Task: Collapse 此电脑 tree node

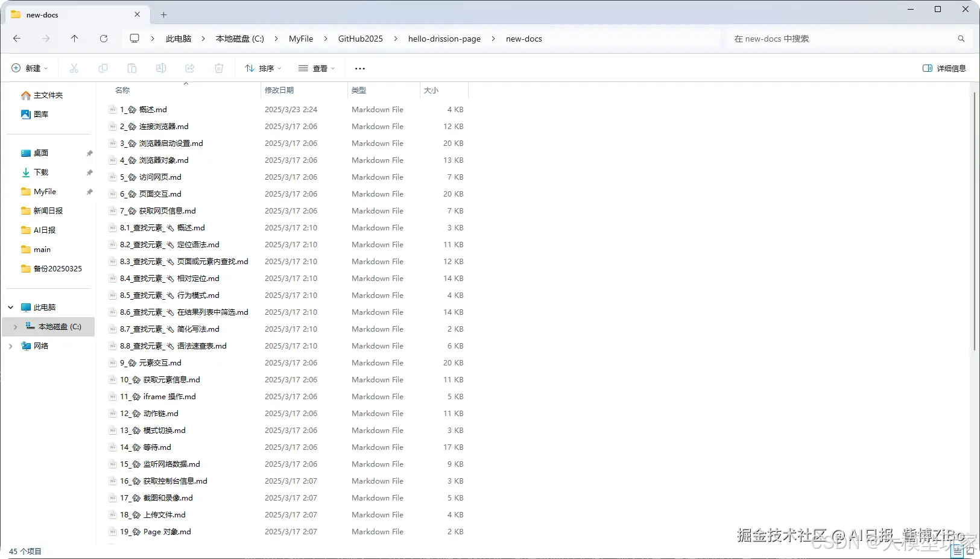Action: pos(10,308)
